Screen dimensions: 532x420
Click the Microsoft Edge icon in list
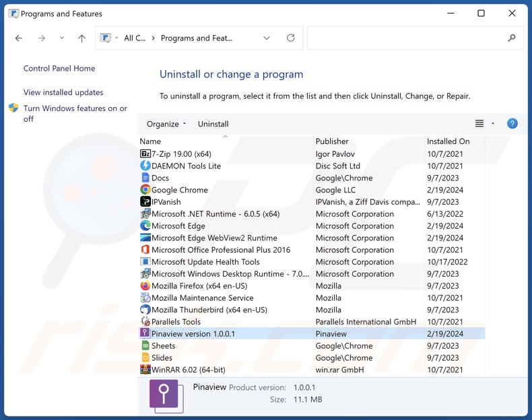click(x=145, y=225)
